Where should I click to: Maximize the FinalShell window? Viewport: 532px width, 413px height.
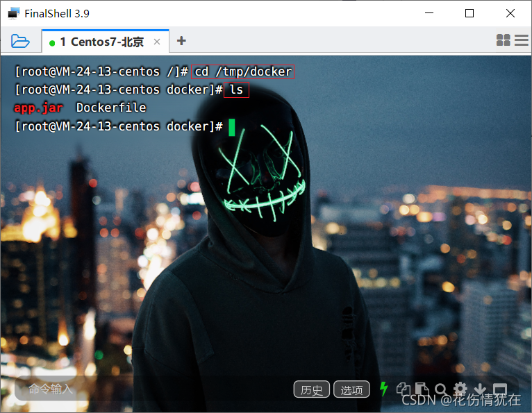469,13
